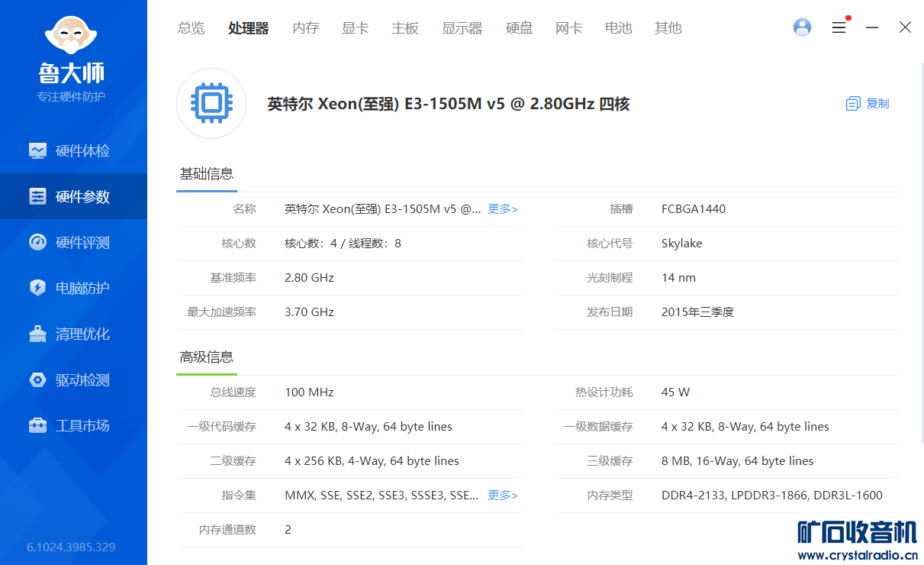Click the hardware parameters sidebar icon
The image size is (924, 565).
[37, 196]
